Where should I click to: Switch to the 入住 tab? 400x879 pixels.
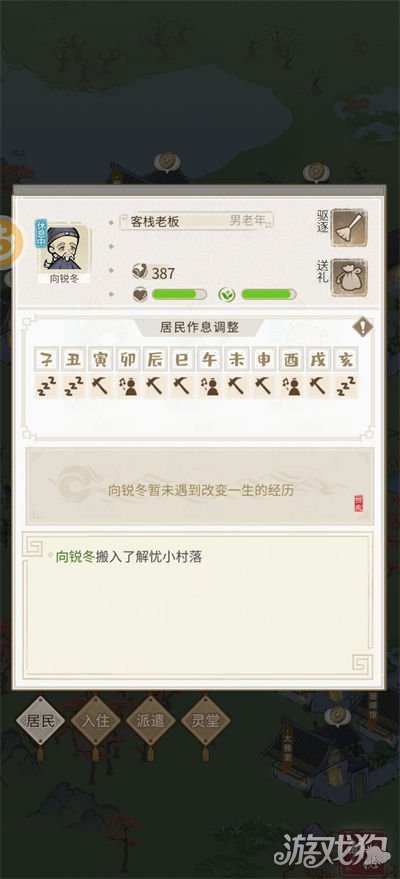click(95, 720)
